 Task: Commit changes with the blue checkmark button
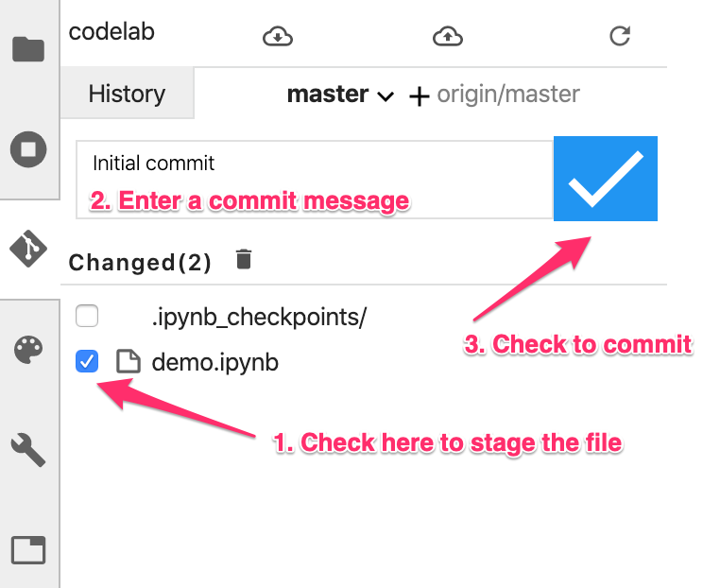click(605, 179)
